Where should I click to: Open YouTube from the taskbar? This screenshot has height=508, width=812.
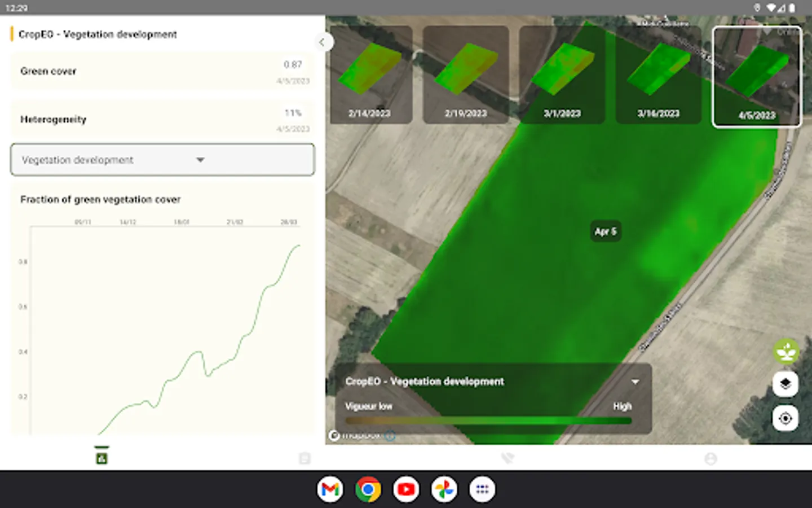[406, 489]
